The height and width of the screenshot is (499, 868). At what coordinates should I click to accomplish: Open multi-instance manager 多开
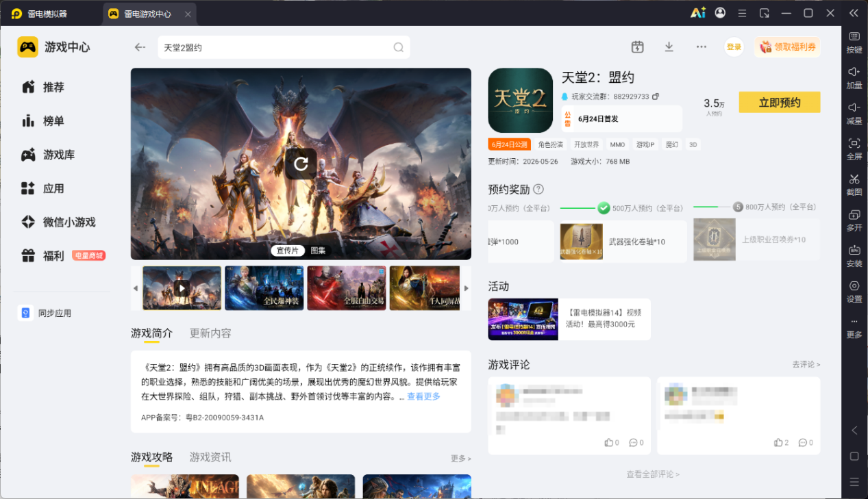(854, 220)
